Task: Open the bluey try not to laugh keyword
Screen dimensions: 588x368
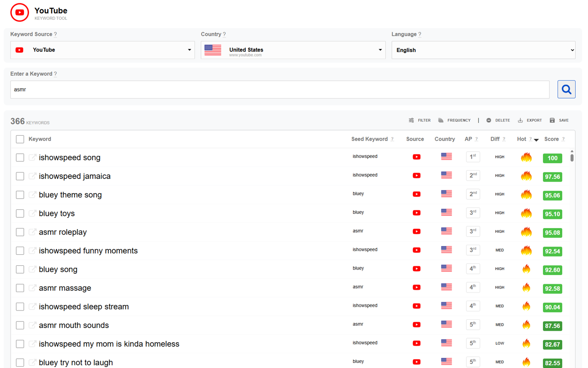Action: [x=76, y=362]
